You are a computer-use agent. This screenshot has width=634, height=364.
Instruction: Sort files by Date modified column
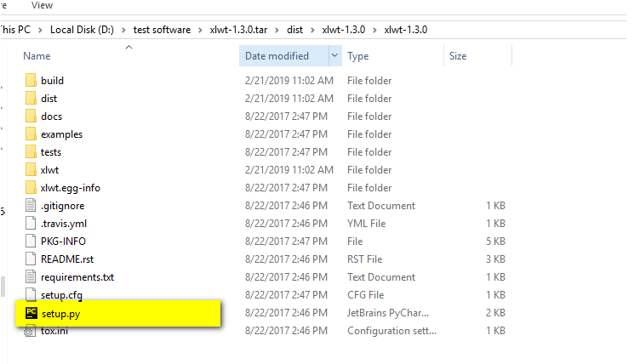pyautogui.click(x=277, y=56)
